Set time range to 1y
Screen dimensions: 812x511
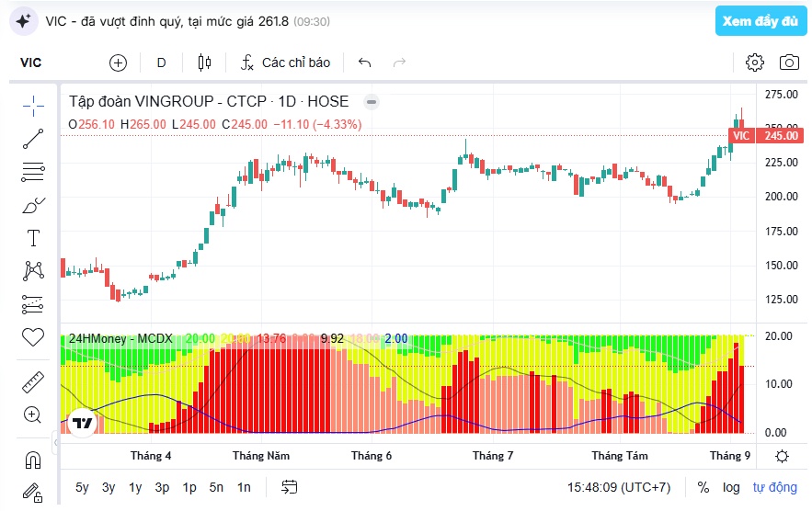(135, 487)
